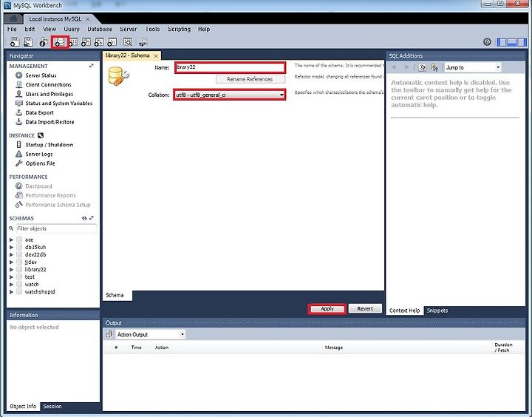Click the Revert button
Viewport: 532px width, 417px height.
(365, 308)
